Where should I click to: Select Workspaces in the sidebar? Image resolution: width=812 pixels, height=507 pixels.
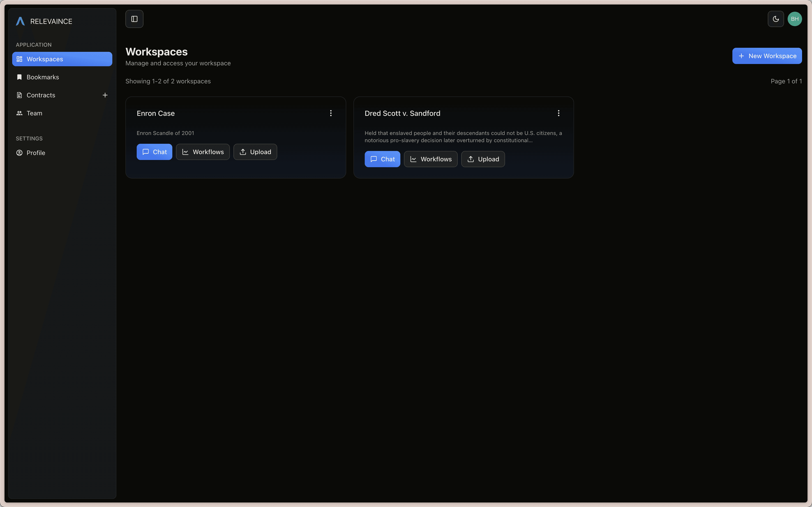[x=62, y=59]
